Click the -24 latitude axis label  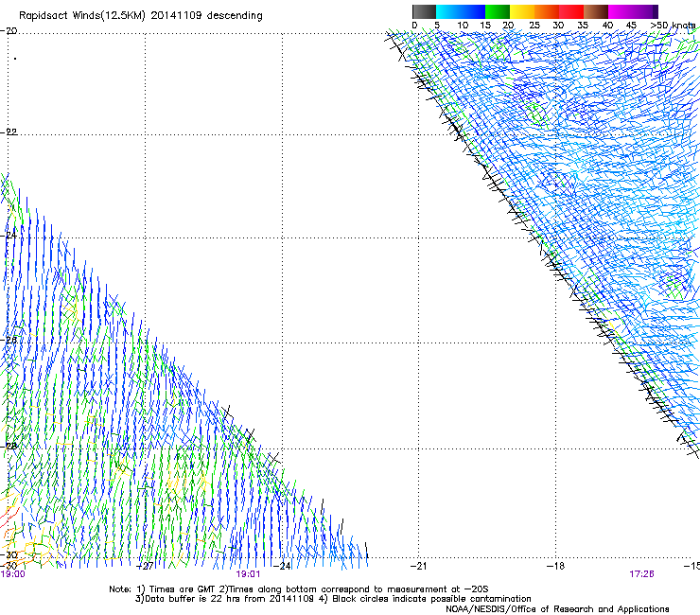click(x=9, y=235)
